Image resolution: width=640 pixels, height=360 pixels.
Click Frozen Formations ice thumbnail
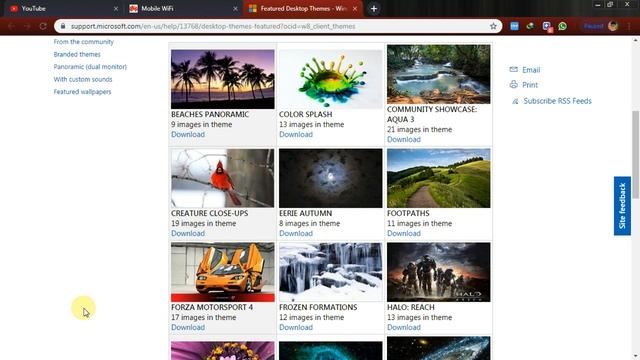click(x=331, y=272)
